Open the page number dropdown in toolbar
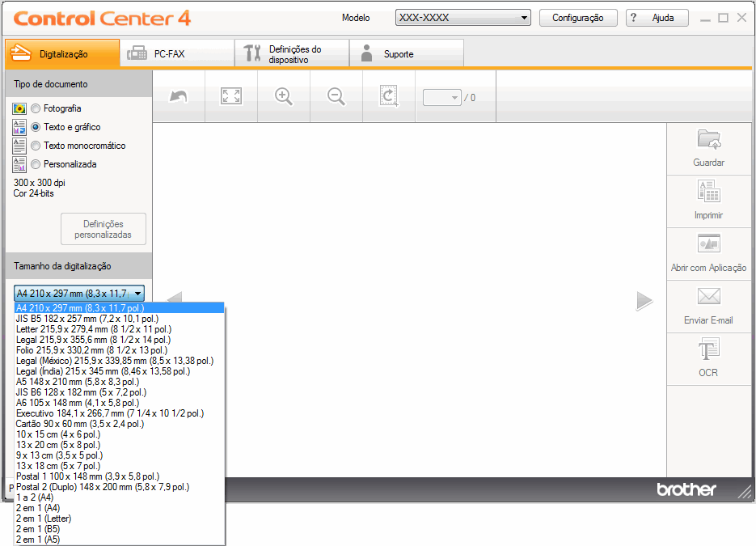 (441, 97)
